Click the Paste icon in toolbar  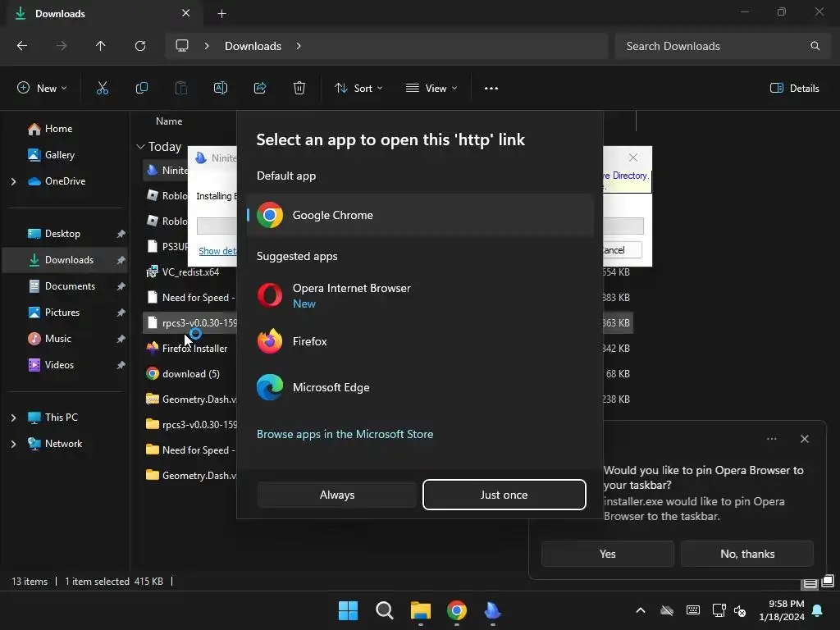(181, 88)
